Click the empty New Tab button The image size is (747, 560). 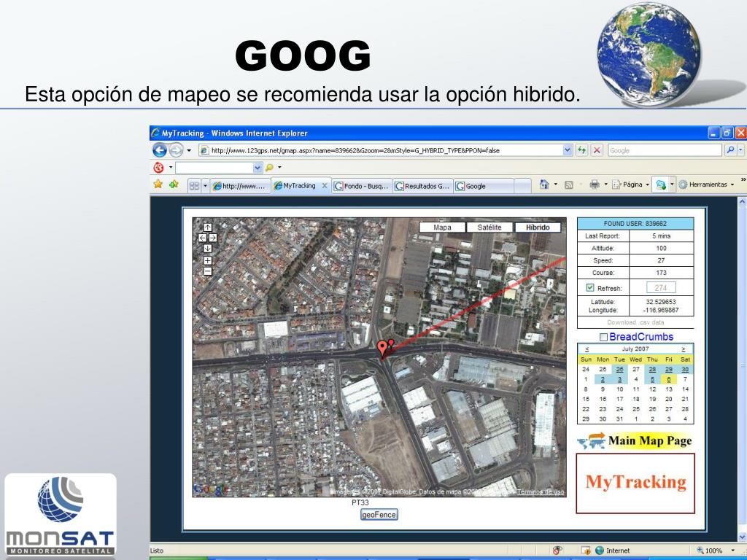tap(522, 186)
